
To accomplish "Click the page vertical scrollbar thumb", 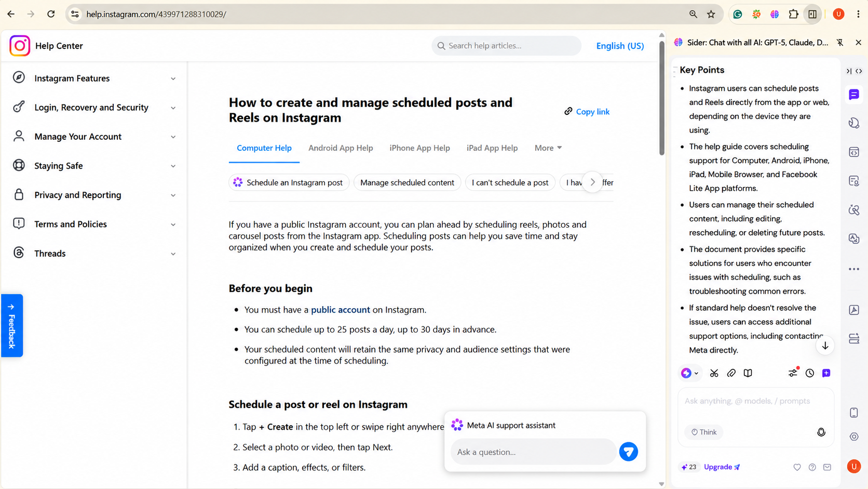I will [662, 98].
